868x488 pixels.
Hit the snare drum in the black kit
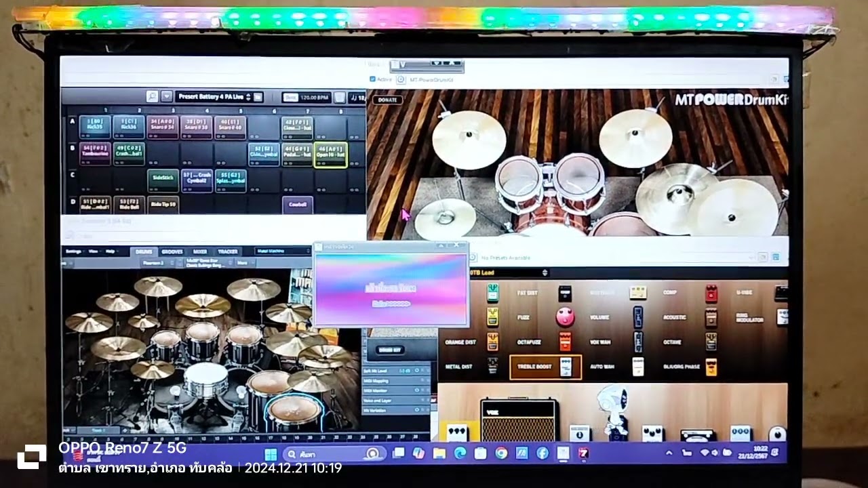(205, 380)
